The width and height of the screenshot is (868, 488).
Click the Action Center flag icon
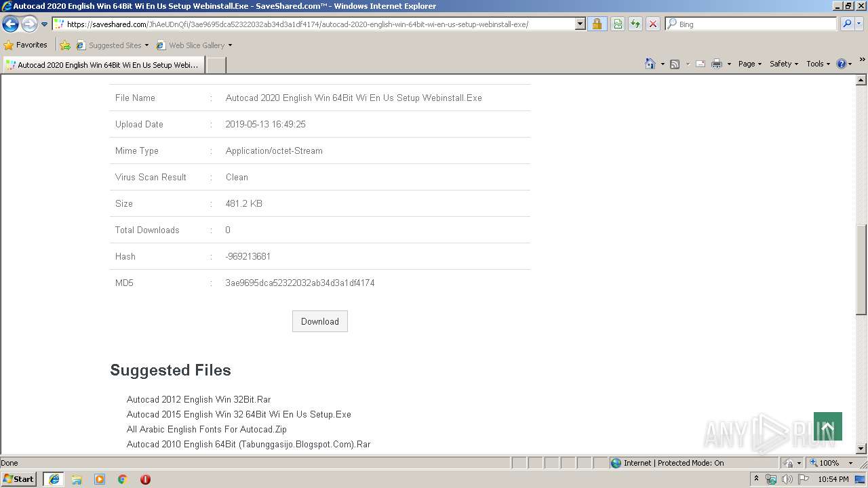pyautogui.click(x=804, y=479)
